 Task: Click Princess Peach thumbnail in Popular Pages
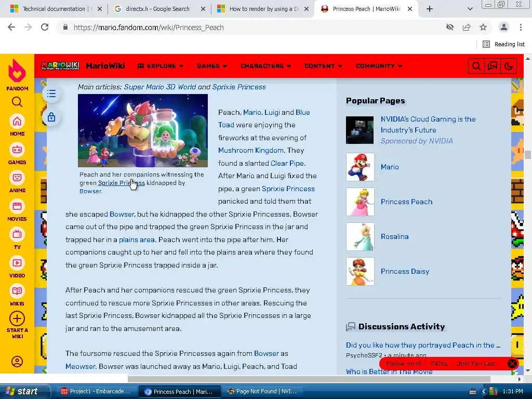[x=360, y=202]
